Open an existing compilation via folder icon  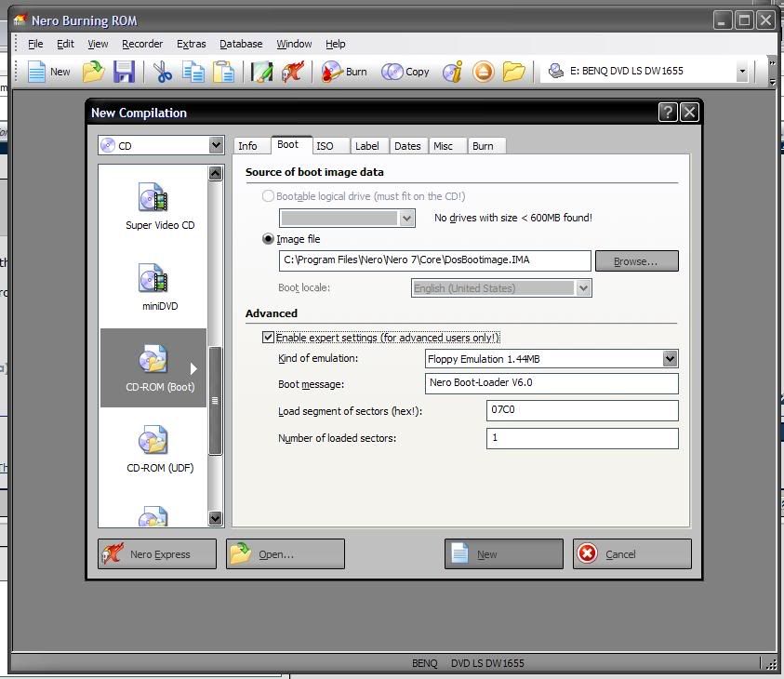pos(94,72)
